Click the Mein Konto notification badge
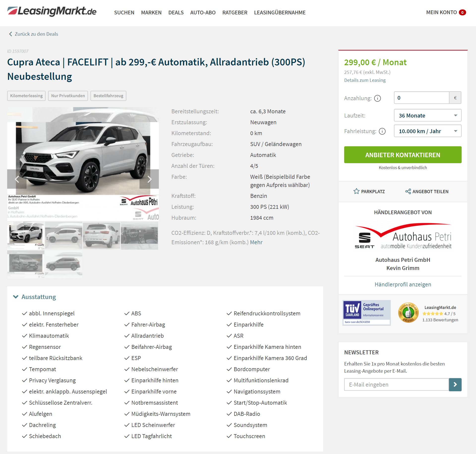Viewport: 476px width, 454px height. pyautogui.click(x=462, y=12)
